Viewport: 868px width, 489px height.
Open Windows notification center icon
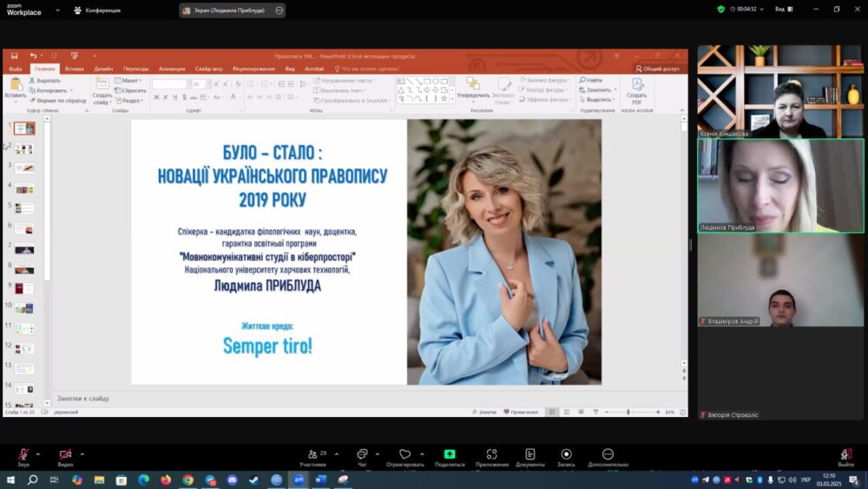[x=854, y=479]
